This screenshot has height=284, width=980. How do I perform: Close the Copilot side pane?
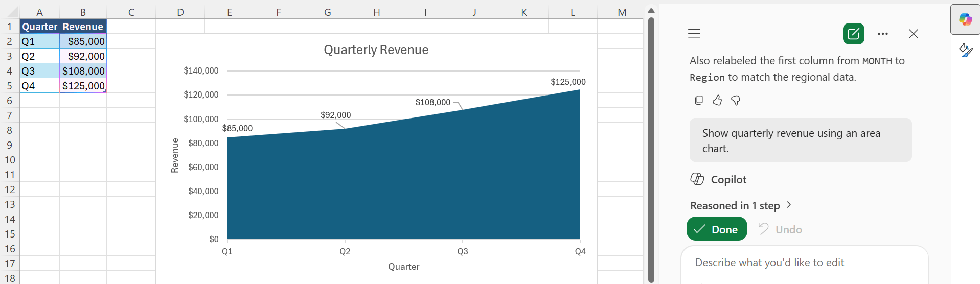click(914, 34)
